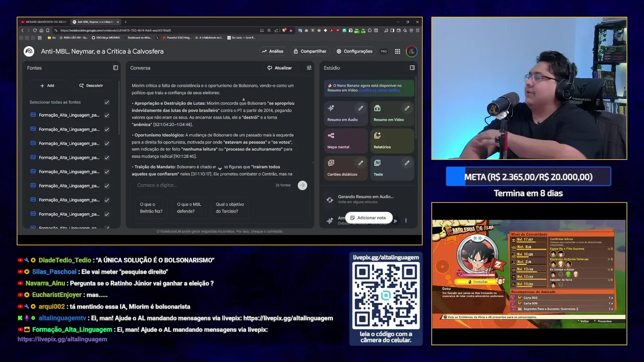Click the NotebookLM logo icon
Viewport: 644px width, 362px height.
click(x=29, y=51)
